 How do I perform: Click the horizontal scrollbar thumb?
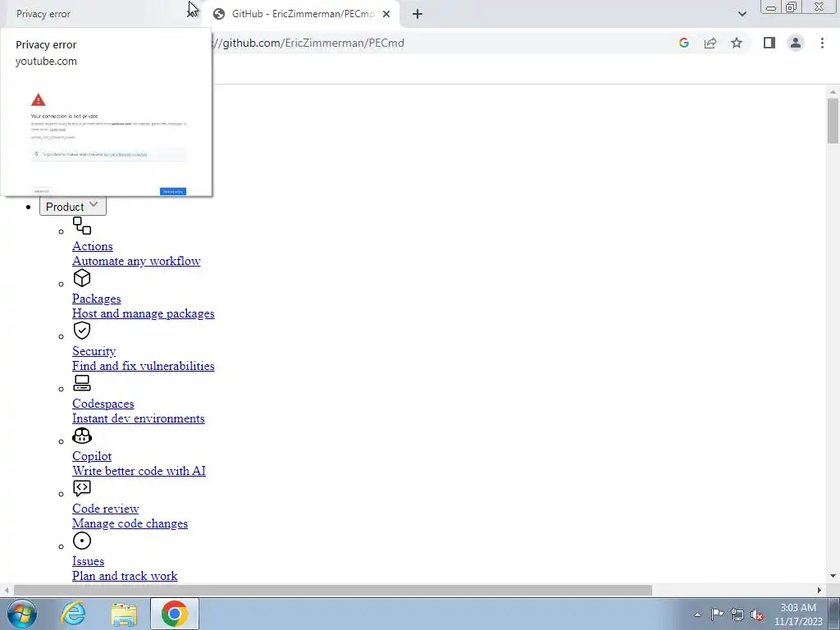point(333,591)
